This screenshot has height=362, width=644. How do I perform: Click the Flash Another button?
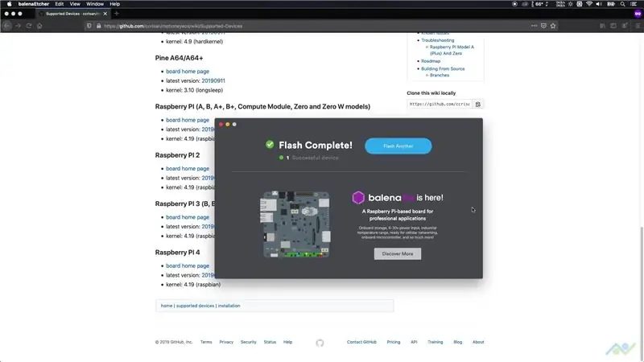tap(398, 146)
